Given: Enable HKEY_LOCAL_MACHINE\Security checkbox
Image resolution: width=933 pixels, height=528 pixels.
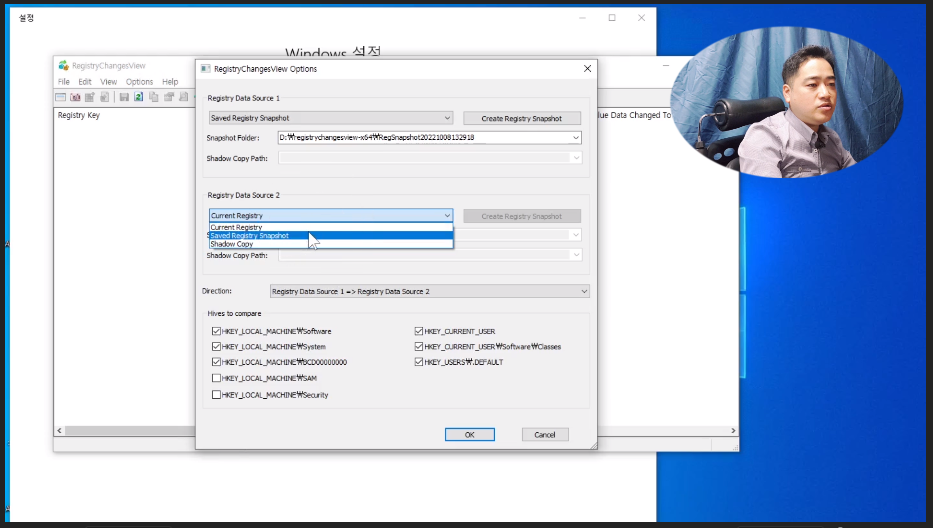Looking at the screenshot, I should [216, 395].
